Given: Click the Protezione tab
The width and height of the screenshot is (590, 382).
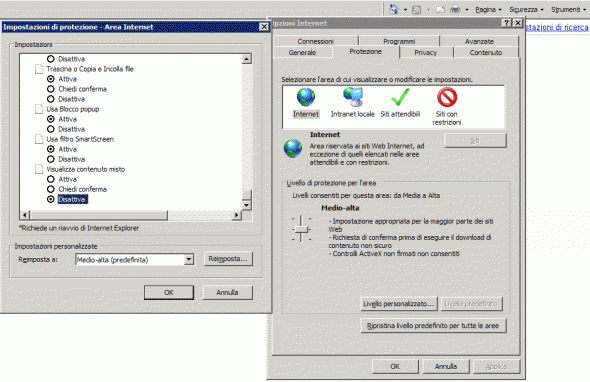Looking at the screenshot, I should (x=365, y=52).
